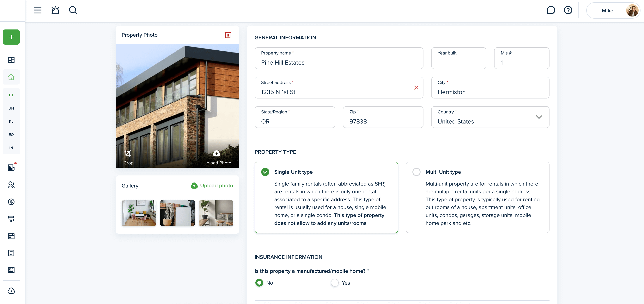Select Single Unit type option
The width and height of the screenshot is (644, 304).
[x=326, y=197]
